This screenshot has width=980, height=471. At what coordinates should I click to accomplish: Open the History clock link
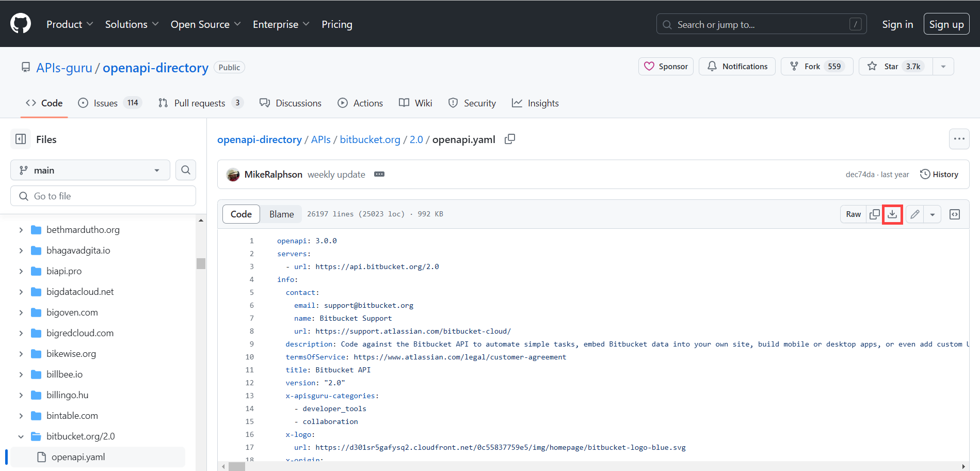click(939, 175)
